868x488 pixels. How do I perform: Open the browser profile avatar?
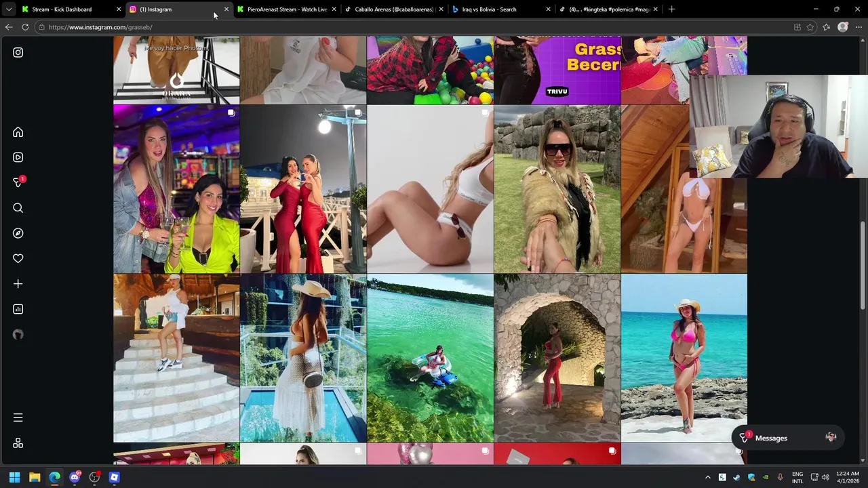(843, 27)
